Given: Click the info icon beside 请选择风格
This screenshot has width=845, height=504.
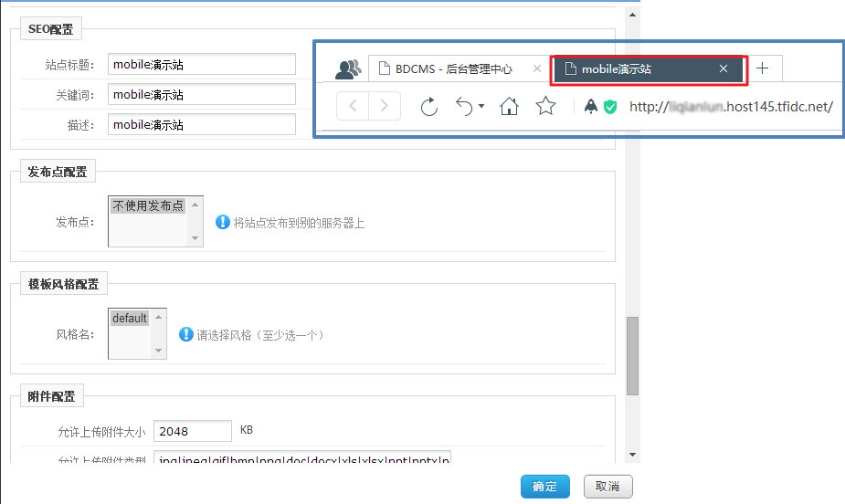Looking at the screenshot, I should click(186, 334).
